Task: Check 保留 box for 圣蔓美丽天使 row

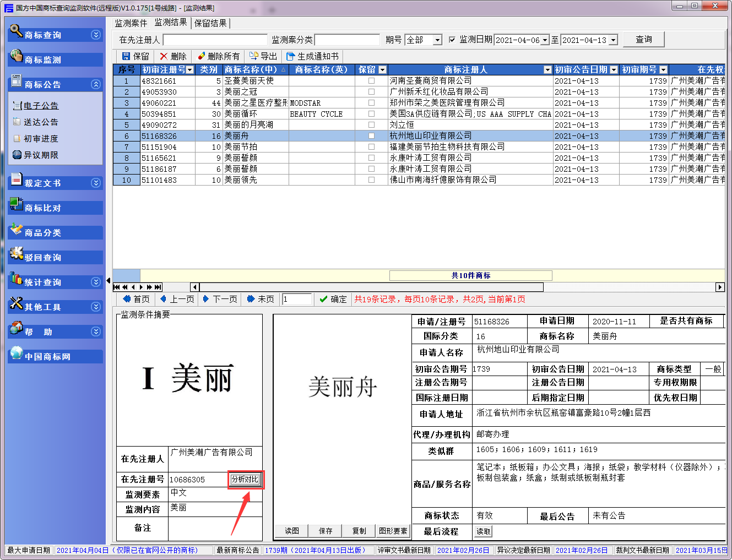Action: (371, 81)
